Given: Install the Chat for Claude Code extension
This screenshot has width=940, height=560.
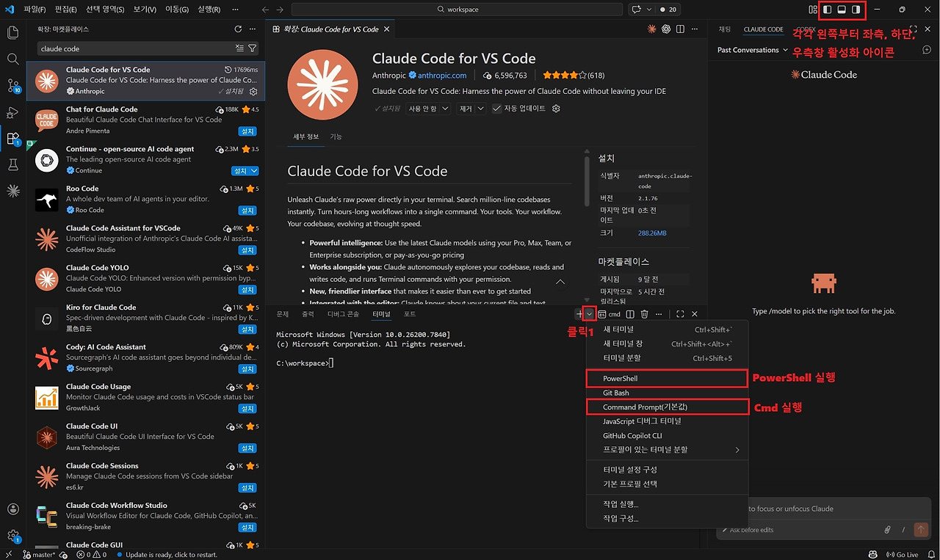Looking at the screenshot, I should click(247, 131).
